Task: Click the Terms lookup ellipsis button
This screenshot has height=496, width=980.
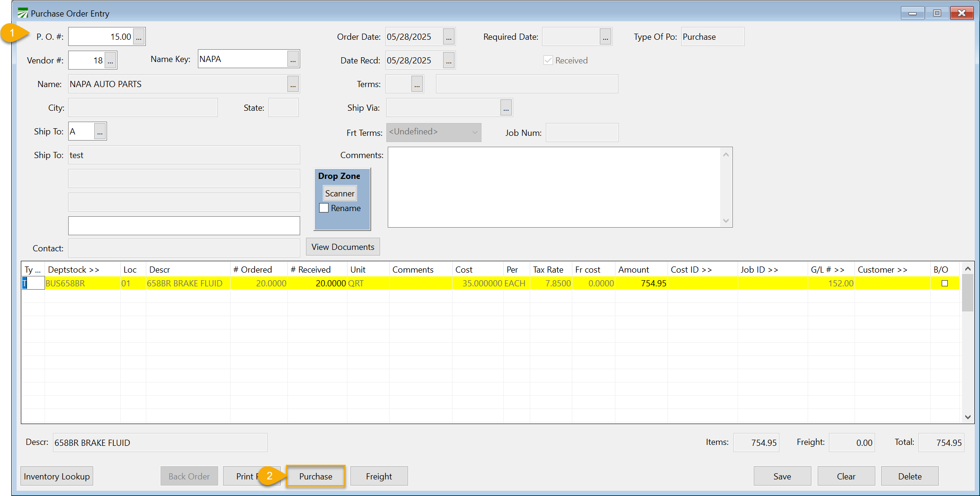Action: [x=417, y=84]
